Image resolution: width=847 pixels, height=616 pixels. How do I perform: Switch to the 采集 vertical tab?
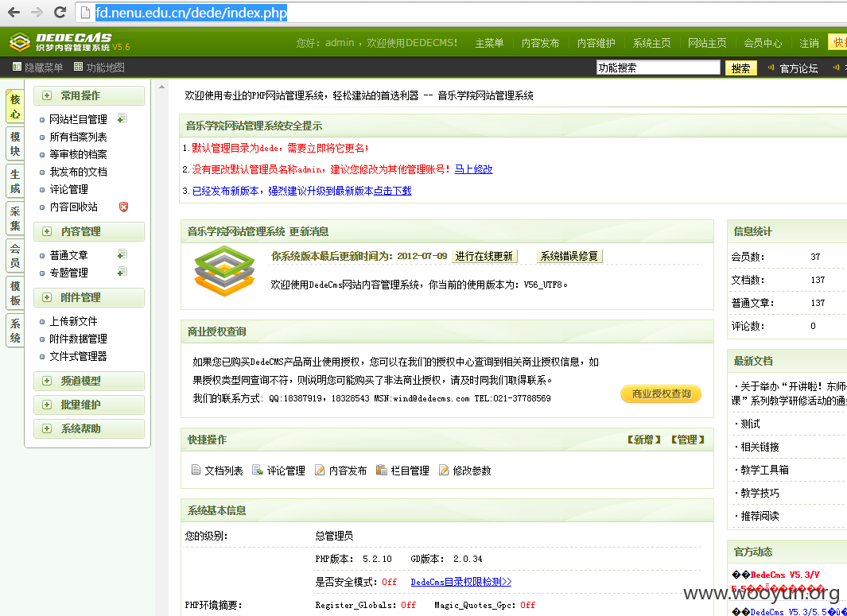[x=15, y=219]
